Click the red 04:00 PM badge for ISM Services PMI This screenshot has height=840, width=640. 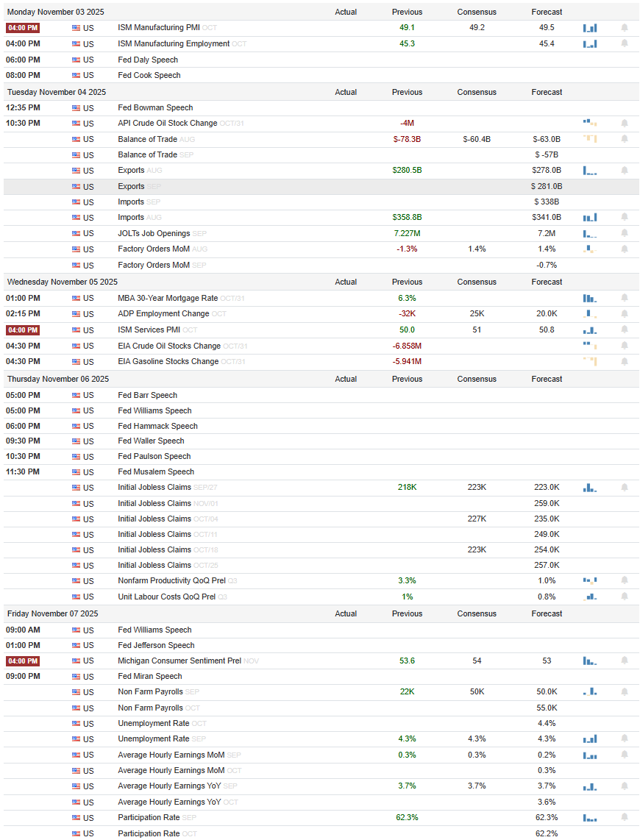pos(23,330)
